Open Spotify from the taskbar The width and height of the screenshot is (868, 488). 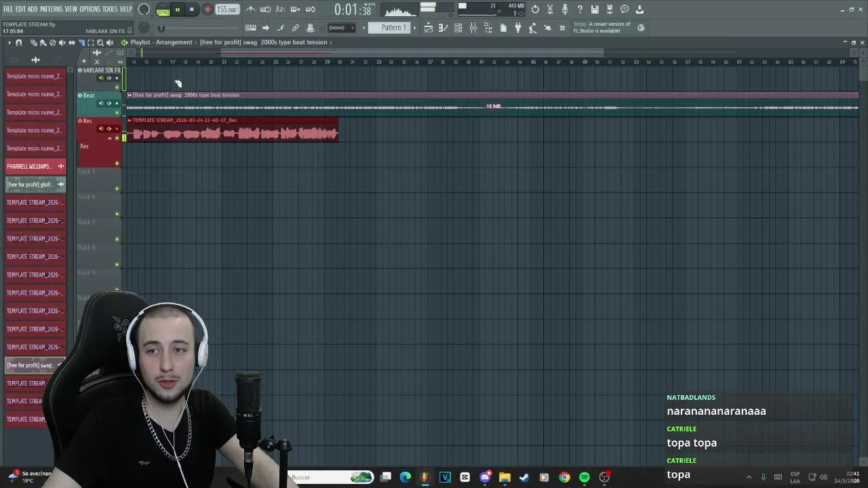tap(584, 477)
